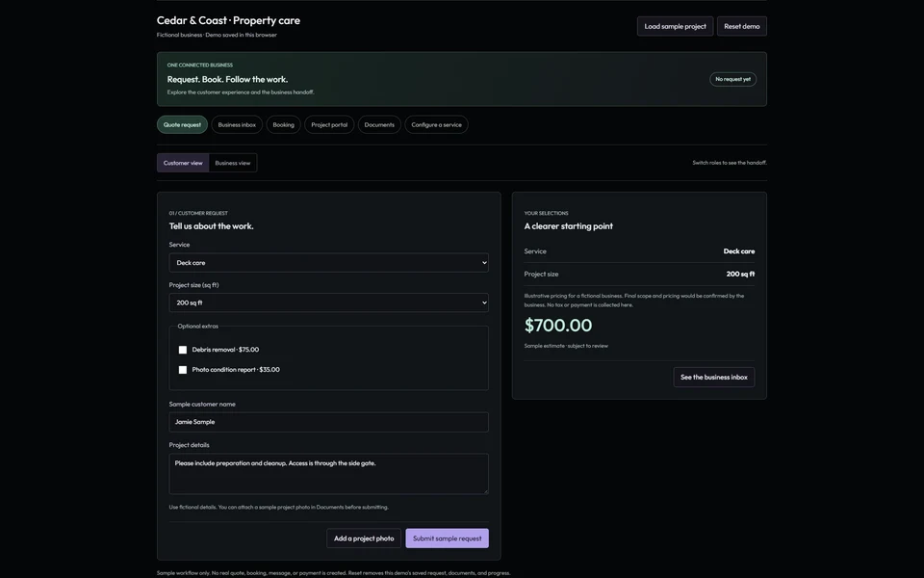Image resolution: width=924 pixels, height=578 pixels.
Task: Click See the business inbox button
Action: pos(713,377)
